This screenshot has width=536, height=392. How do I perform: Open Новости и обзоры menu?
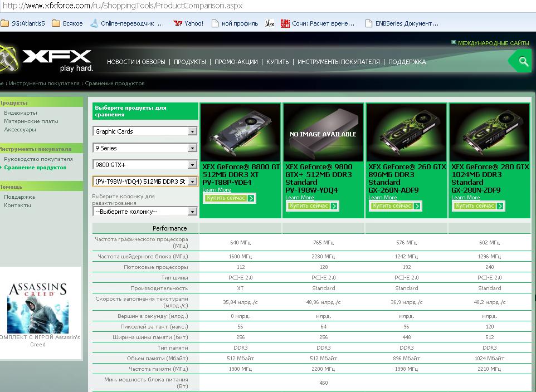tap(136, 62)
